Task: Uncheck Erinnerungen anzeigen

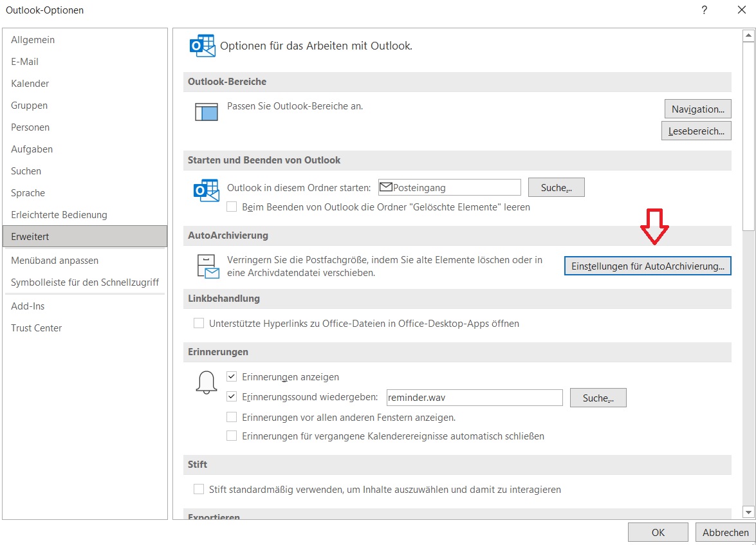Action: pos(232,376)
